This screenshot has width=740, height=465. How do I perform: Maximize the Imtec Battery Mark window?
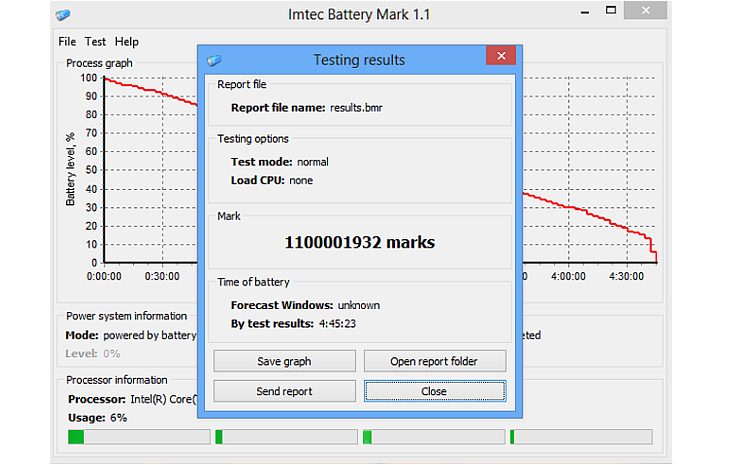coord(611,10)
